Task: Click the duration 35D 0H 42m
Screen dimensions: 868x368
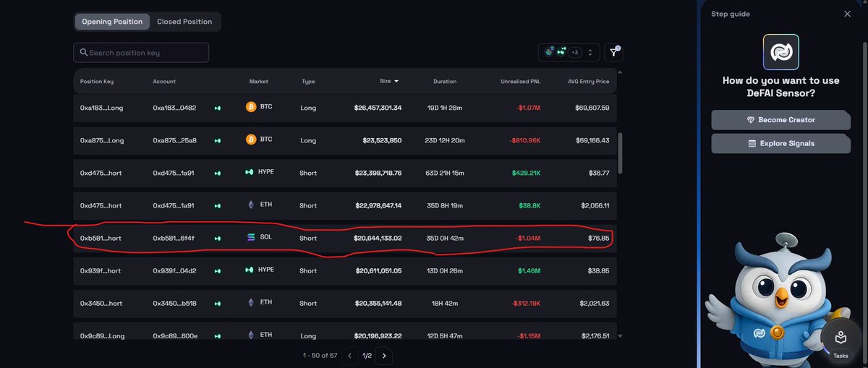Action: click(x=445, y=238)
